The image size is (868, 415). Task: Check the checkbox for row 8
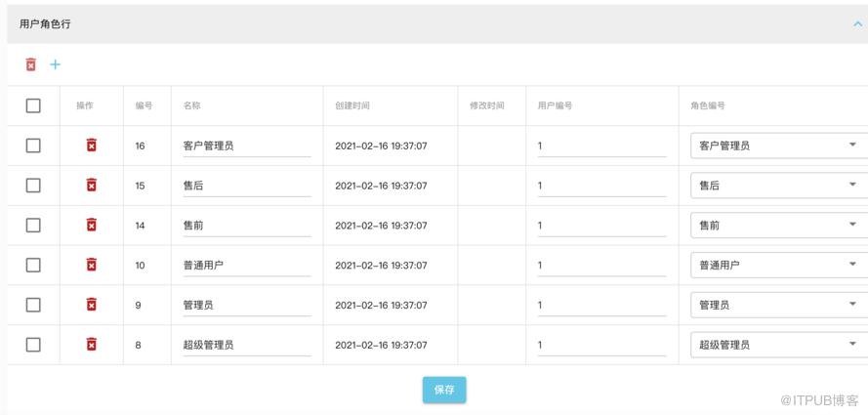[33, 345]
